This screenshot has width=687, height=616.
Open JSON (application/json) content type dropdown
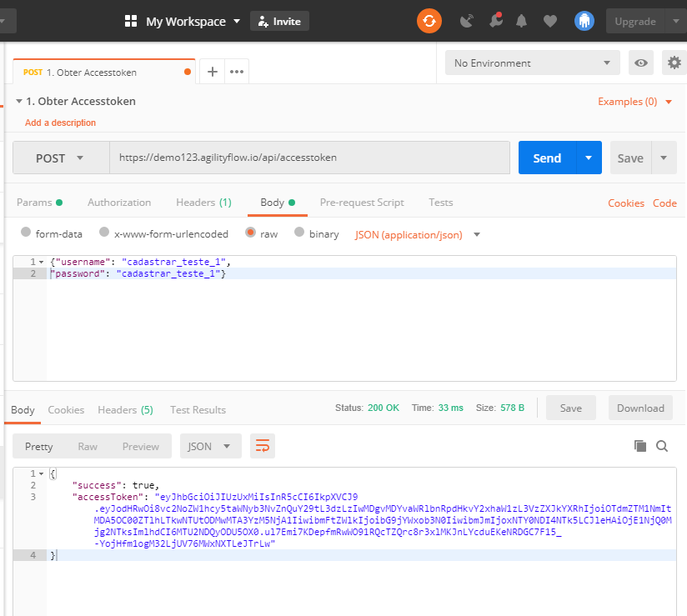pyautogui.click(x=418, y=235)
